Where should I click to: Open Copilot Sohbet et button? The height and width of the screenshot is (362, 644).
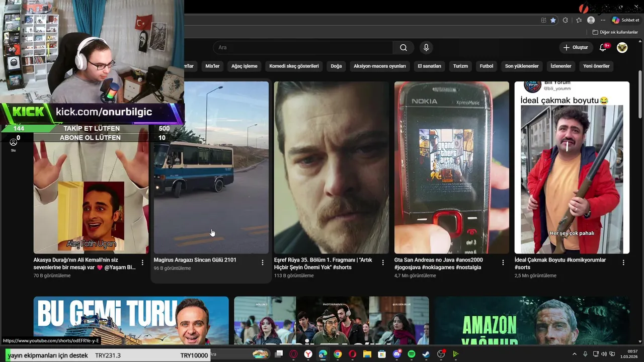pos(625,20)
